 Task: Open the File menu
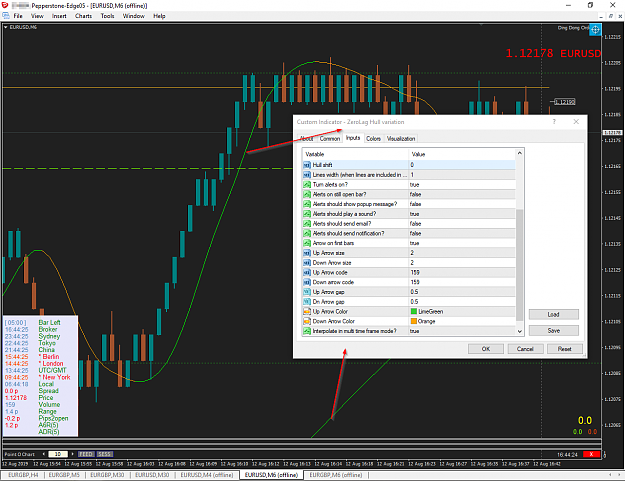[18, 16]
